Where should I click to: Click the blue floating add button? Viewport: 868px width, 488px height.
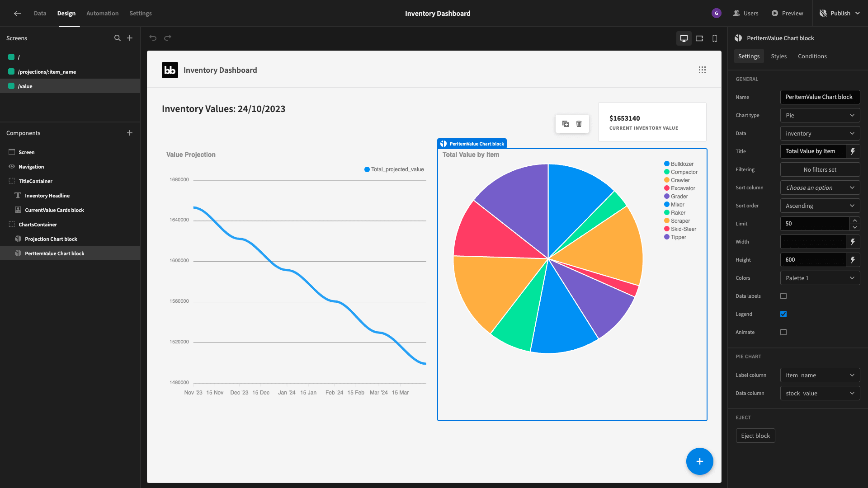click(700, 461)
